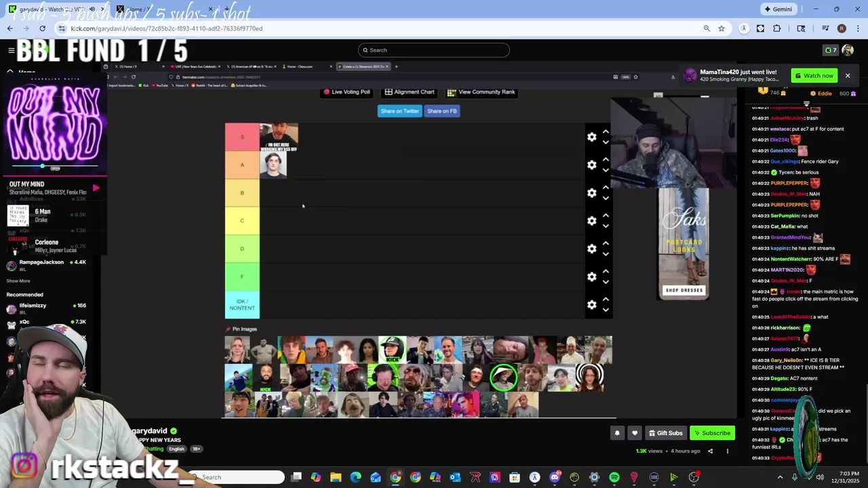Open the share icon next to views
The width and height of the screenshot is (868, 488).
[710, 451]
